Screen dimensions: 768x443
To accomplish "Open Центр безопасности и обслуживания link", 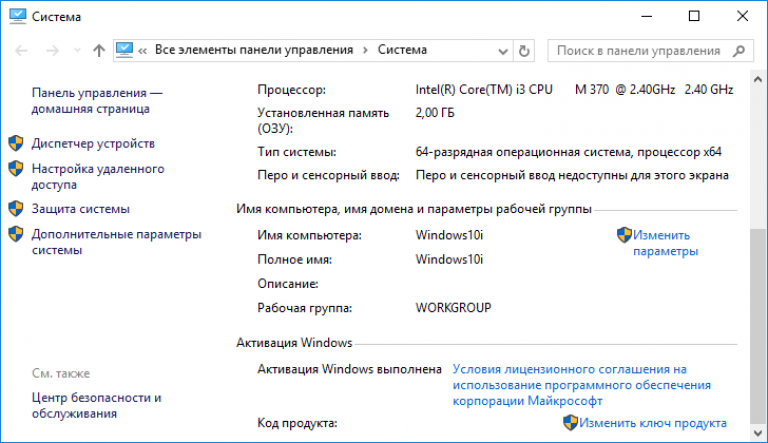I will click(x=96, y=405).
